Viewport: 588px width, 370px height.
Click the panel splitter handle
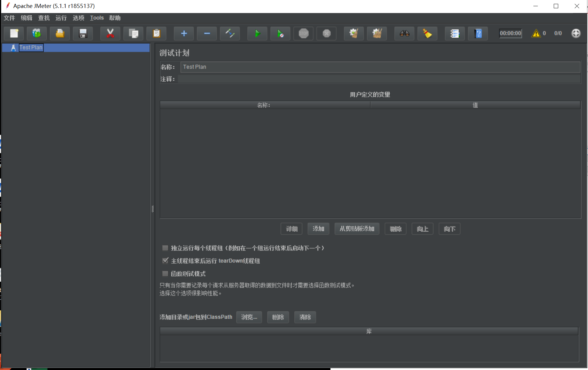pyautogui.click(x=153, y=209)
